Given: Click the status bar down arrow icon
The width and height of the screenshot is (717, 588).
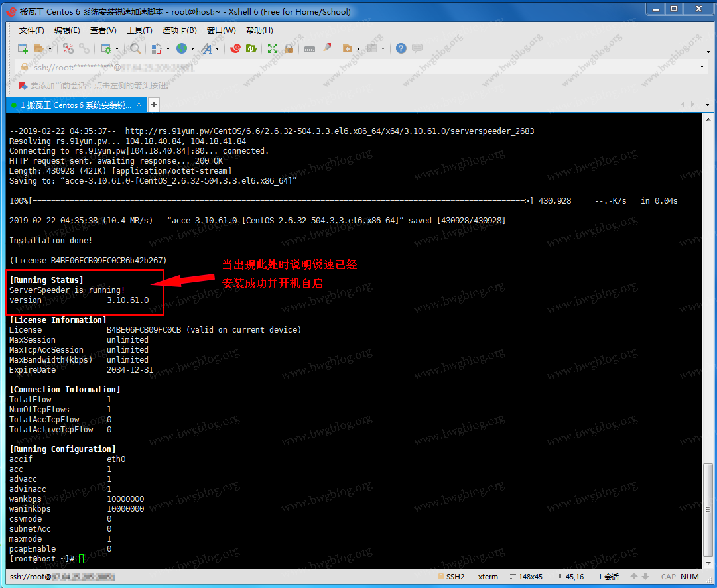Looking at the screenshot, I should 645,577.
